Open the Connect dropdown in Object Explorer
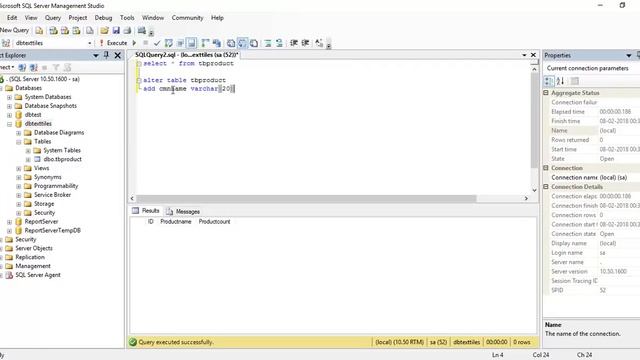The height and width of the screenshot is (360, 640). 7,67
